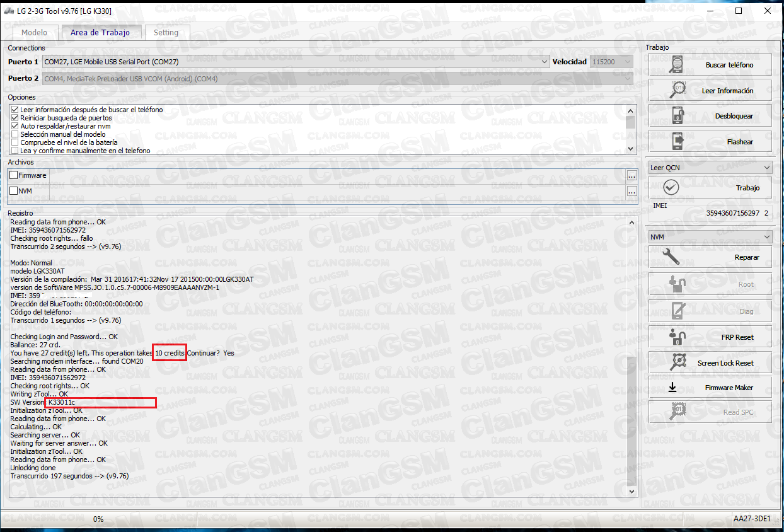784x532 pixels.
Task: Click the Firmware Maker button label
Action: coord(729,388)
